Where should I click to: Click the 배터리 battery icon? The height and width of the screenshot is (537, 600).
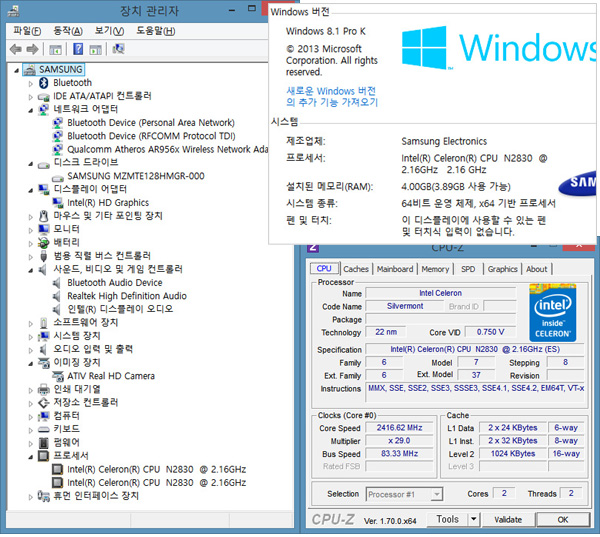point(44,242)
